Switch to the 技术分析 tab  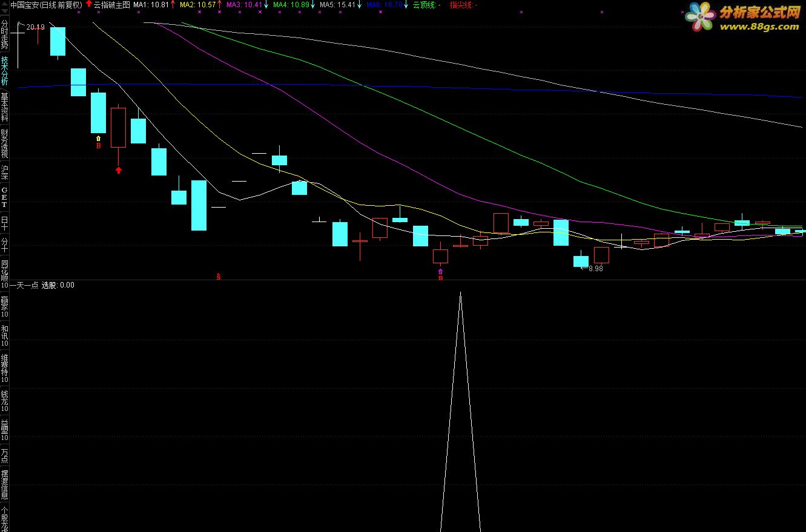tap(5, 71)
